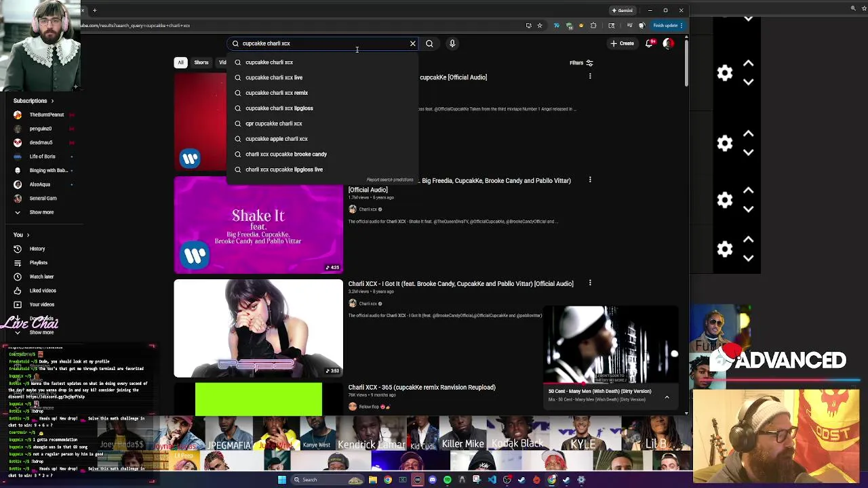
Task: Open Watch later in the sidebar
Action: (41, 277)
